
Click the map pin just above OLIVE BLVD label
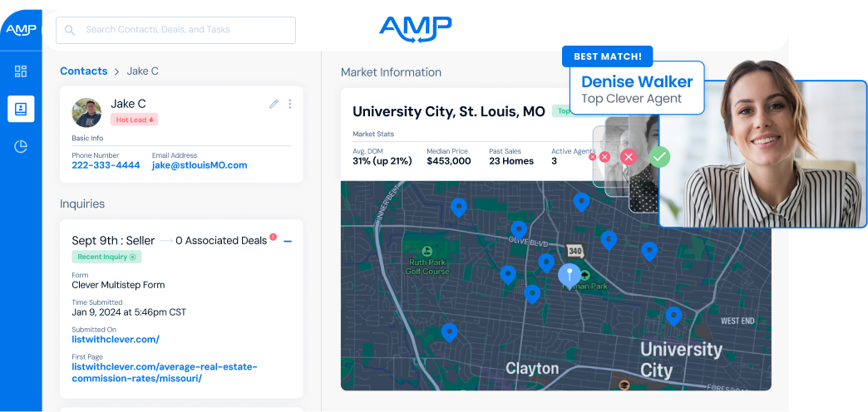pyautogui.click(x=519, y=229)
